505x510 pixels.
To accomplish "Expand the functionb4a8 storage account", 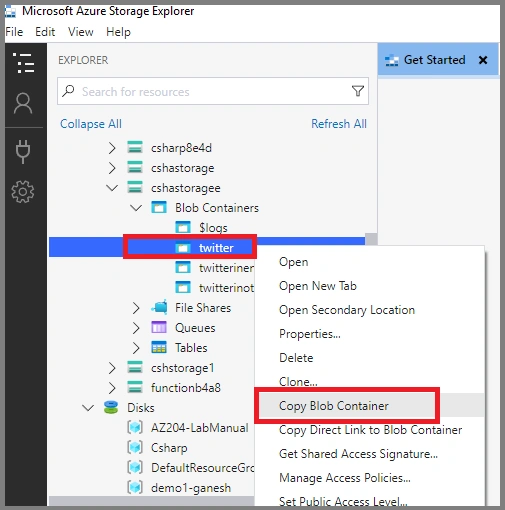I will point(112,388).
